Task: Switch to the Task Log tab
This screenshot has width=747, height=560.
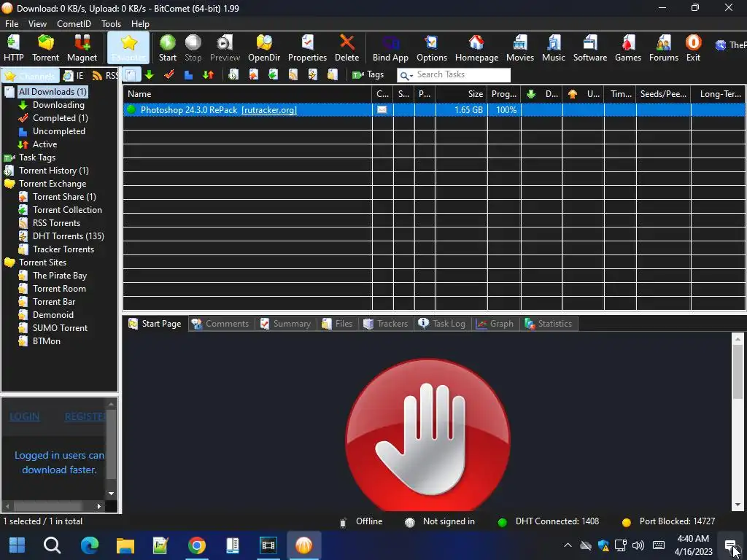Action: [442, 324]
